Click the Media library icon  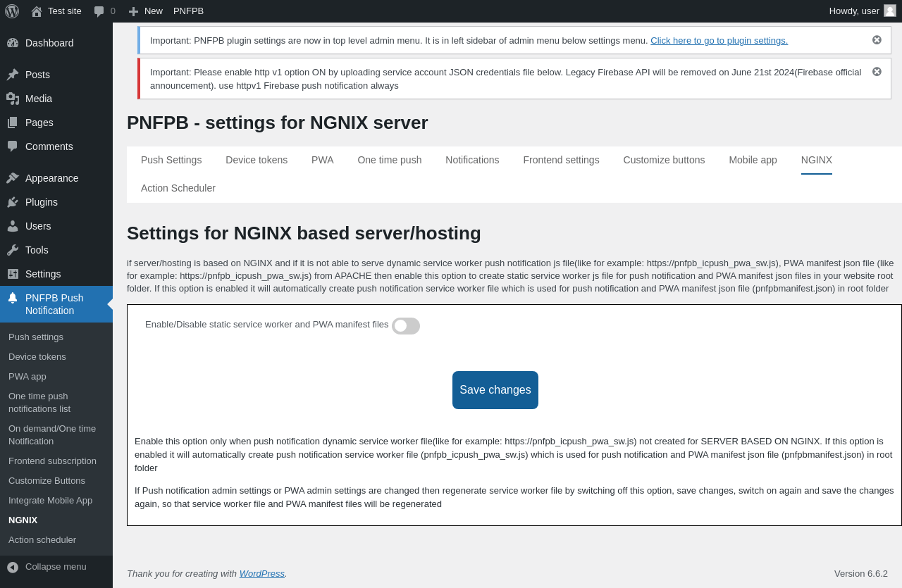point(13,99)
